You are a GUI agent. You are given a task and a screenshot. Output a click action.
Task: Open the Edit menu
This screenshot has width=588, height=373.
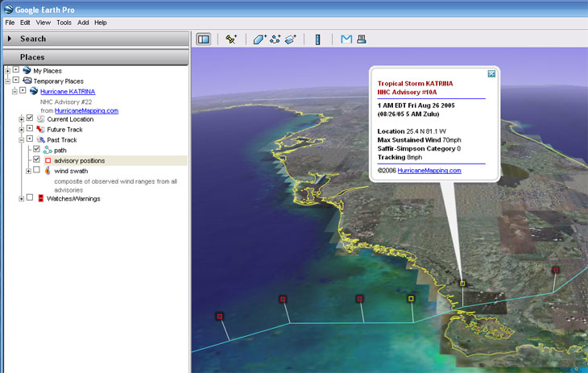[25, 23]
